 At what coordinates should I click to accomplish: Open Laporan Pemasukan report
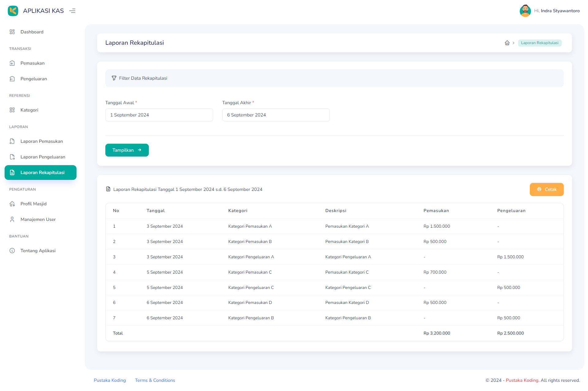pyautogui.click(x=41, y=141)
